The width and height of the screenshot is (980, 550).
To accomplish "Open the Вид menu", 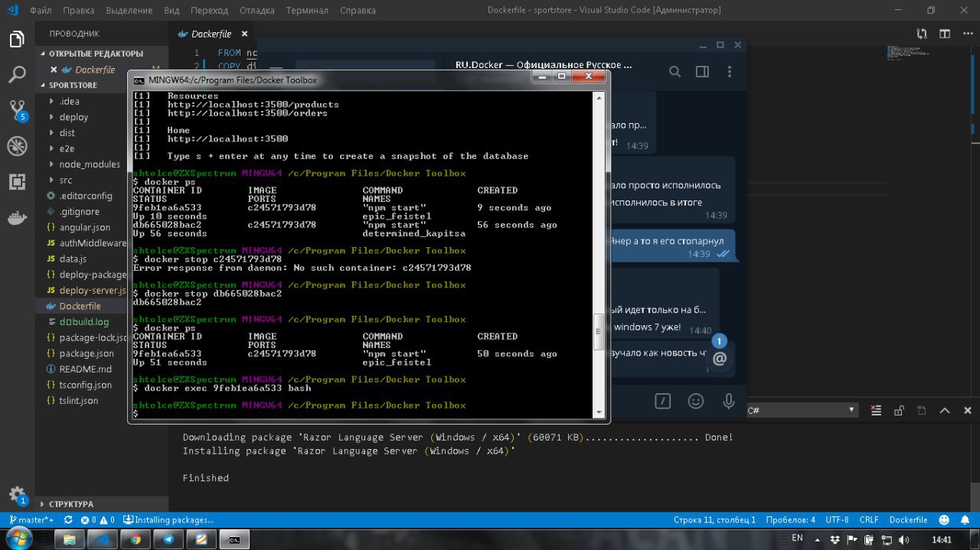I will (171, 10).
